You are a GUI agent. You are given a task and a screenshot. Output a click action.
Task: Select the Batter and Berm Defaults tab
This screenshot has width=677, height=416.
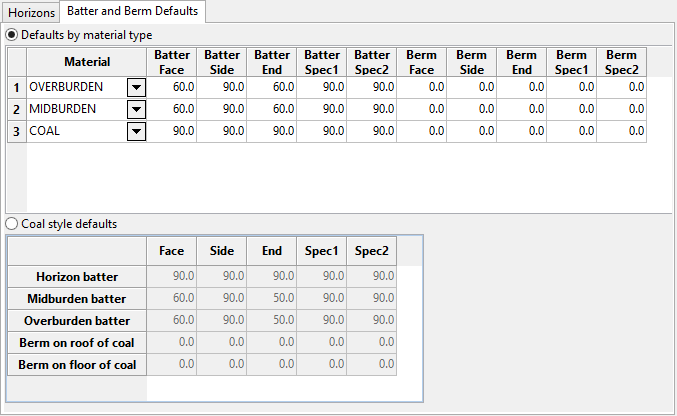tap(133, 12)
